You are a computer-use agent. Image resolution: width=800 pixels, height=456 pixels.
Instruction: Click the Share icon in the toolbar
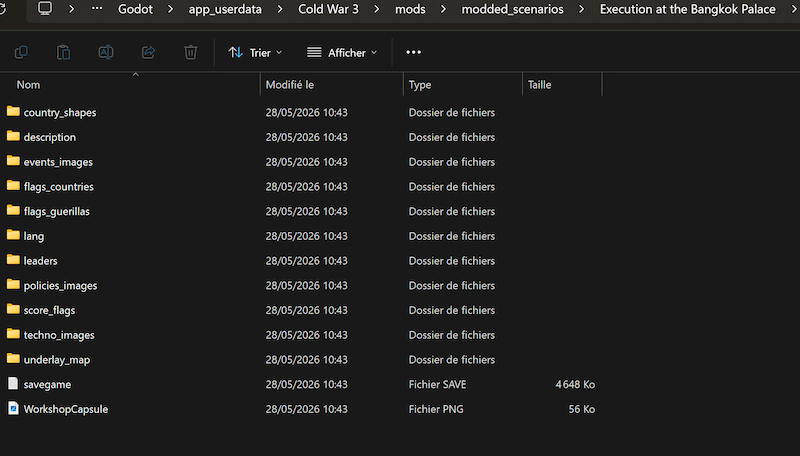coord(148,52)
